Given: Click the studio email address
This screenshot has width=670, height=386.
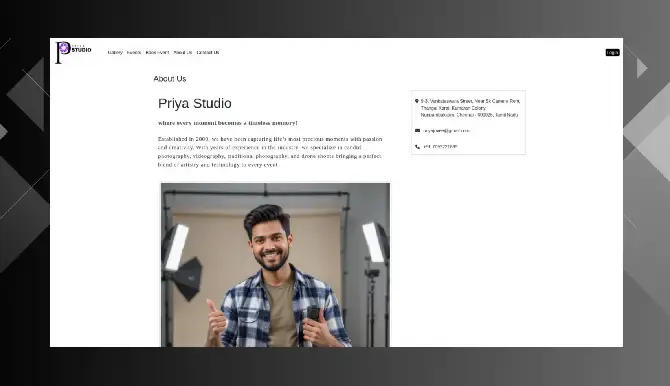Looking at the screenshot, I should pyautogui.click(x=447, y=131).
